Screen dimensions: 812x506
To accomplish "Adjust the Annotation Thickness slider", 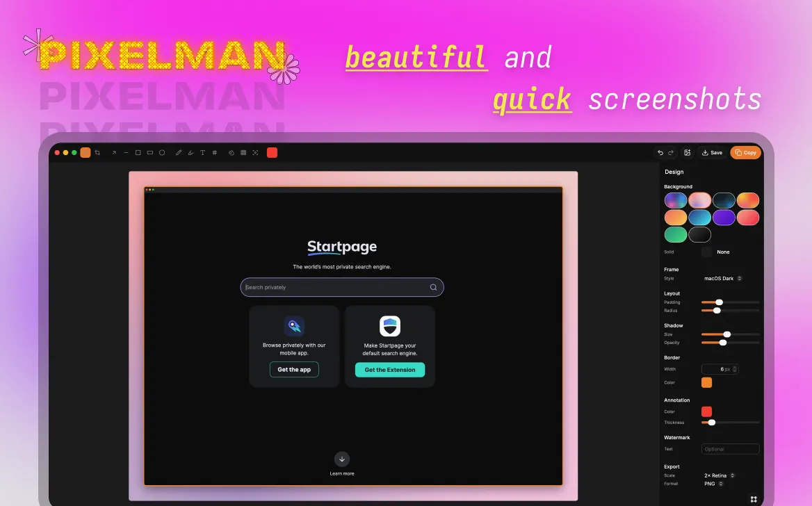I will click(x=730, y=423).
